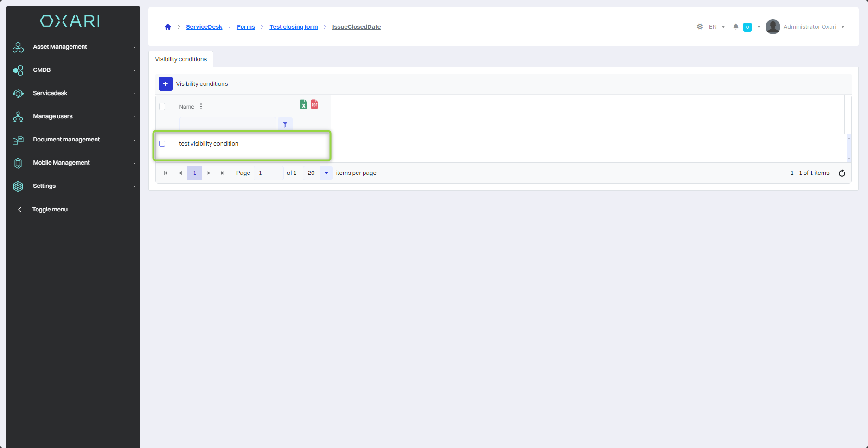Click the Name column filter funnel icon
This screenshot has width=868, height=448.
click(x=285, y=124)
